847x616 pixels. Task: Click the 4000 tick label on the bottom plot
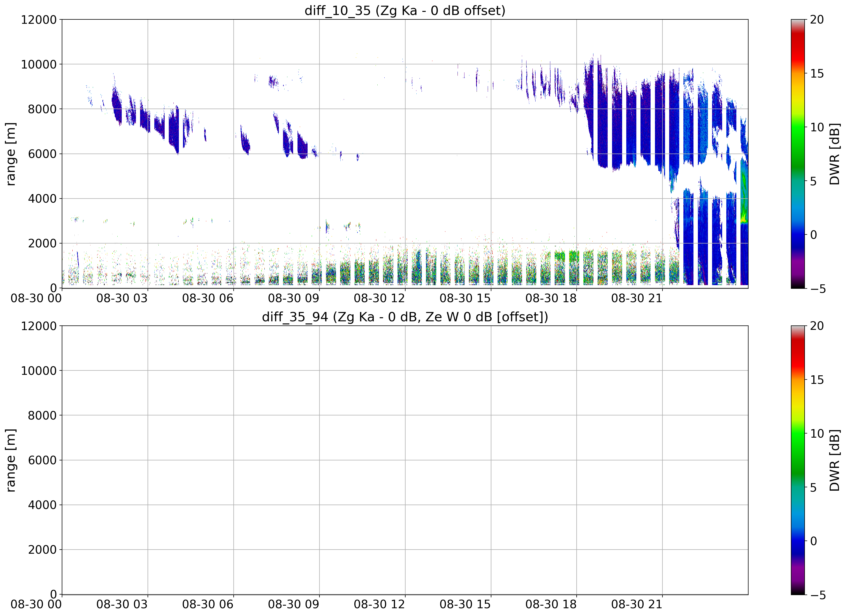click(42, 505)
